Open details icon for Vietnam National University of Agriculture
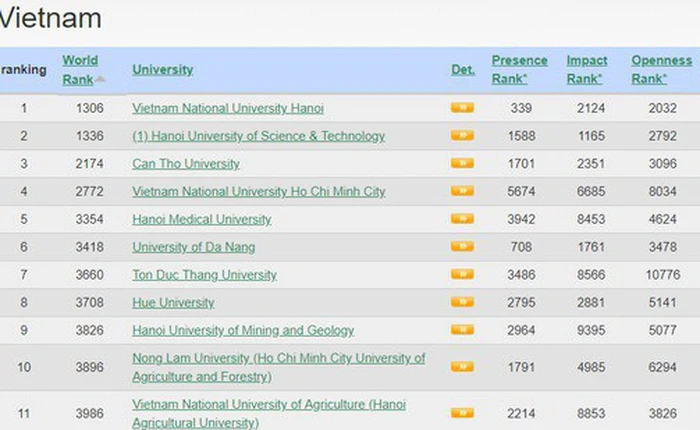 tap(462, 413)
